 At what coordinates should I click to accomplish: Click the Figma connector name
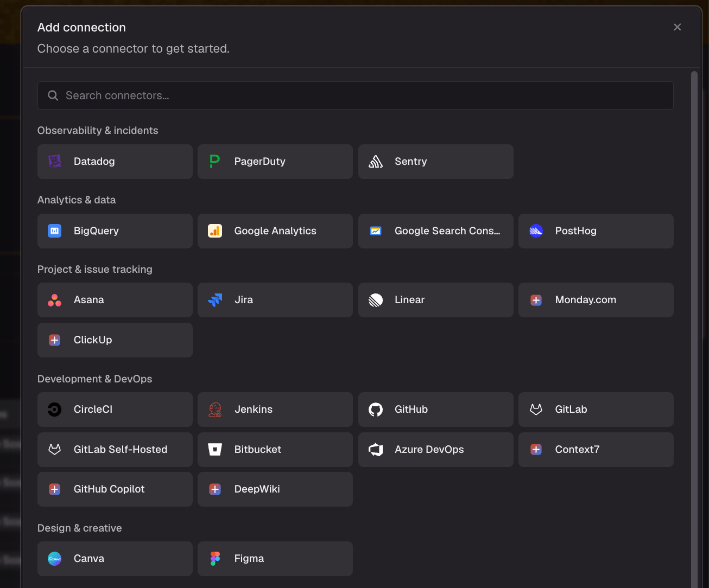pyautogui.click(x=249, y=559)
